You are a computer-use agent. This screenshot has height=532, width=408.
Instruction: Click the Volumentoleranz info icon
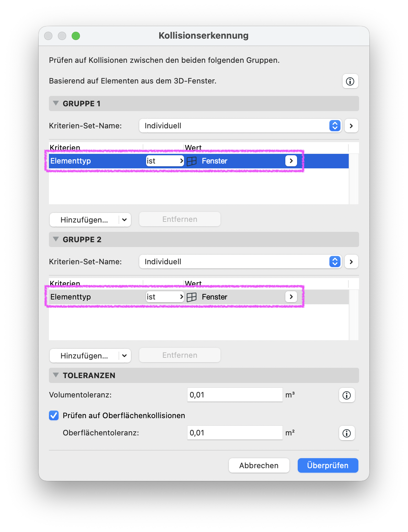point(347,395)
